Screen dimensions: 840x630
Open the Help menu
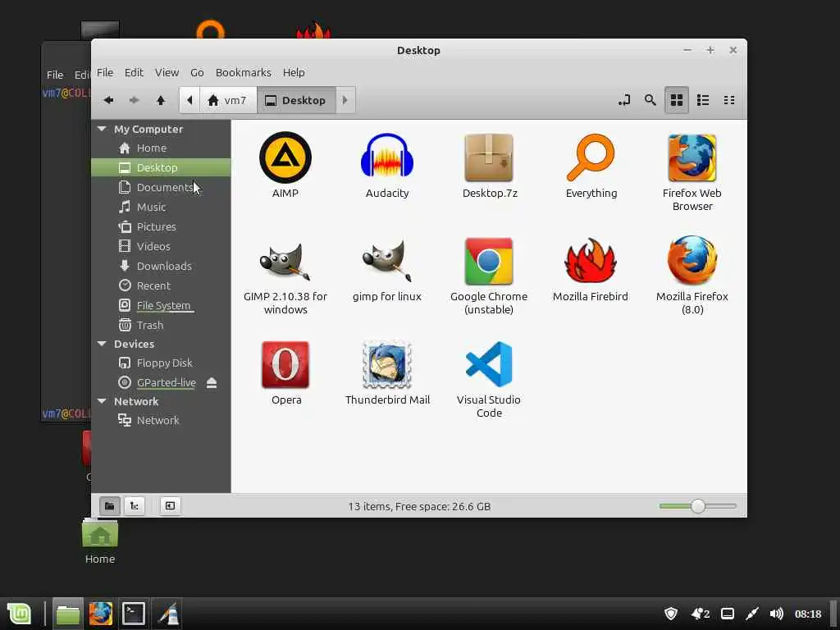click(294, 72)
